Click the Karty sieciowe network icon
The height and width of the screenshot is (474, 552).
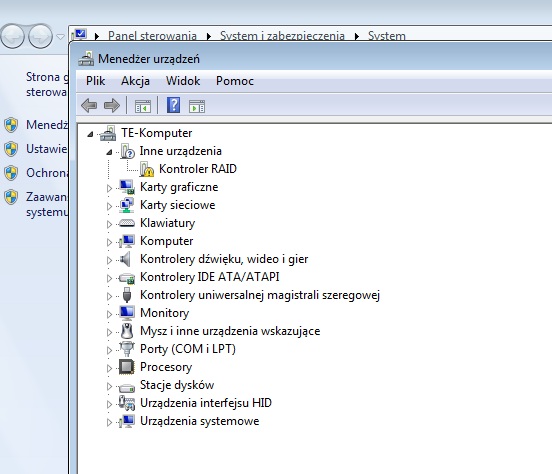[x=127, y=205]
